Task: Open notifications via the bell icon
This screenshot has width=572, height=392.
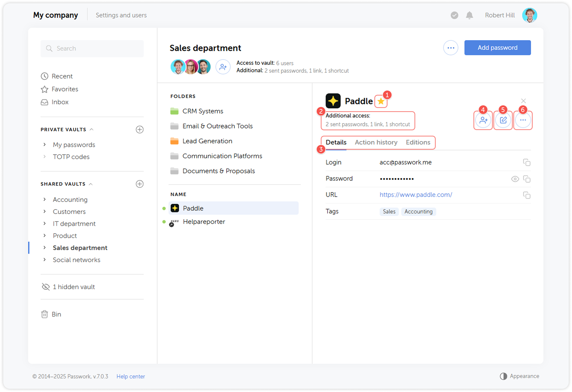Action: pyautogui.click(x=469, y=15)
